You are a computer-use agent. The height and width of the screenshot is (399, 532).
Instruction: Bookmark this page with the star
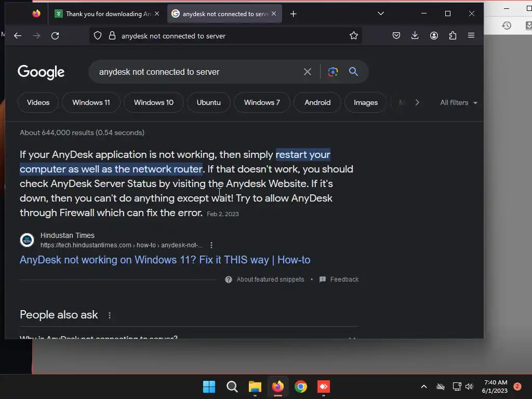(x=353, y=36)
